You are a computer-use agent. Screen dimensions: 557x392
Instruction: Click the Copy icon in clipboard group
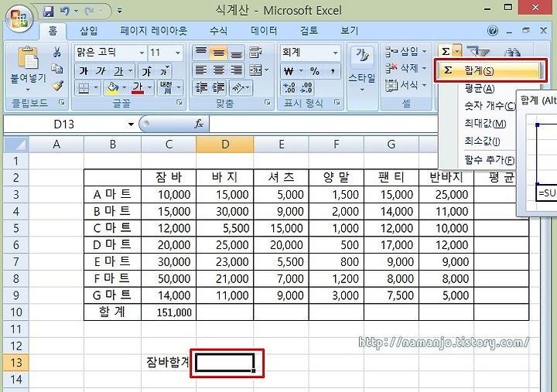click(x=57, y=69)
